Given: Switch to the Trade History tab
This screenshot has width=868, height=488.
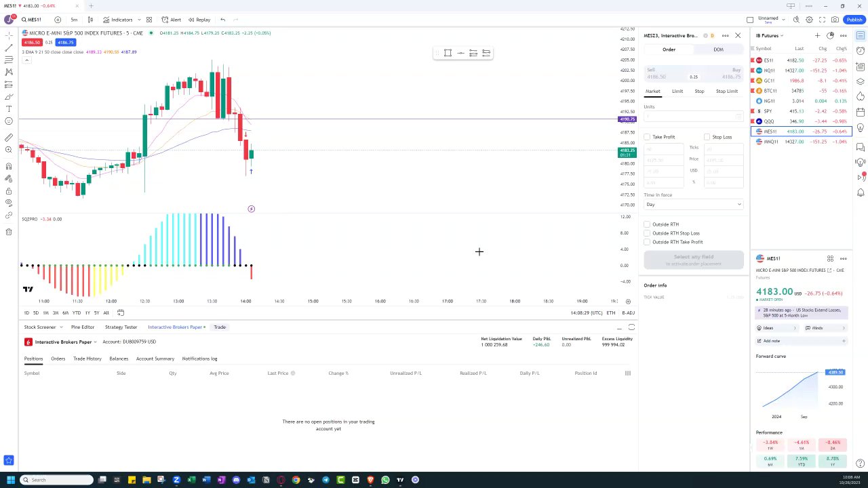Looking at the screenshot, I should [x=87, y=359].
